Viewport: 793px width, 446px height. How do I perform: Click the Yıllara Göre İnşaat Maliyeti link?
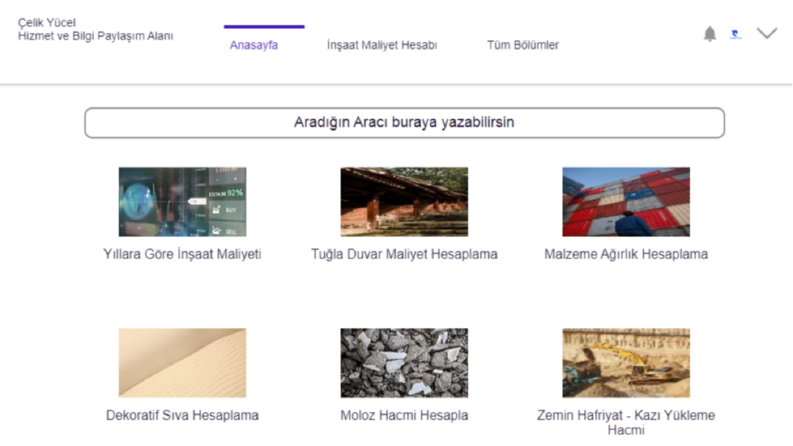(x=182, y=254)
